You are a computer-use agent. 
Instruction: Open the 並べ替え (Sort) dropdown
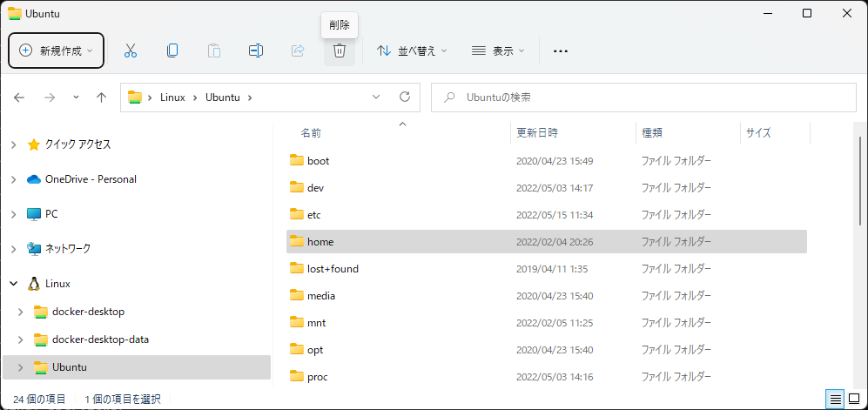click(412, 50)
